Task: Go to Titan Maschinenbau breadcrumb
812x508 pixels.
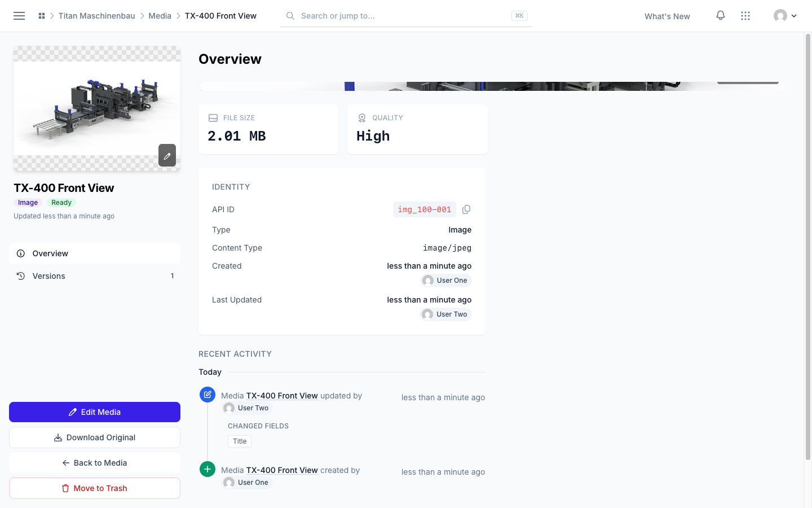Action: [x=97, y=16]
